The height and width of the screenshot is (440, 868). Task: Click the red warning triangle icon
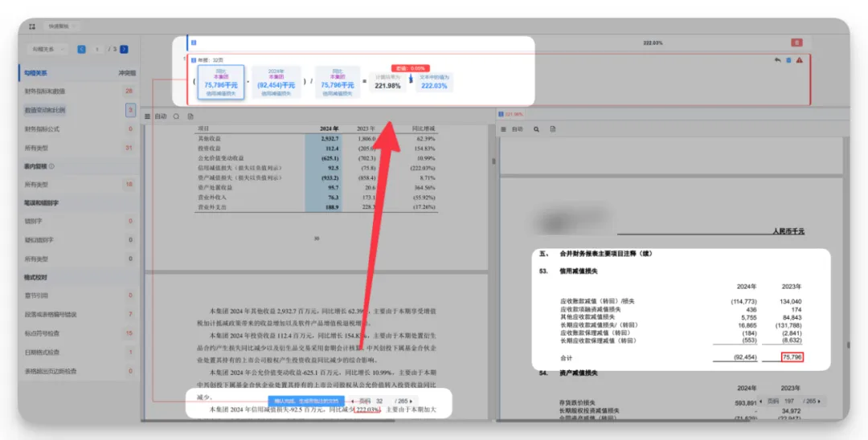click(x=799, y=60)
